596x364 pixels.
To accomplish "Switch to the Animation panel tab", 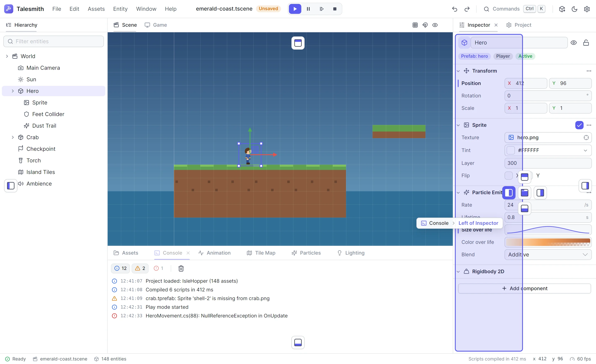I will pos(214,253).
